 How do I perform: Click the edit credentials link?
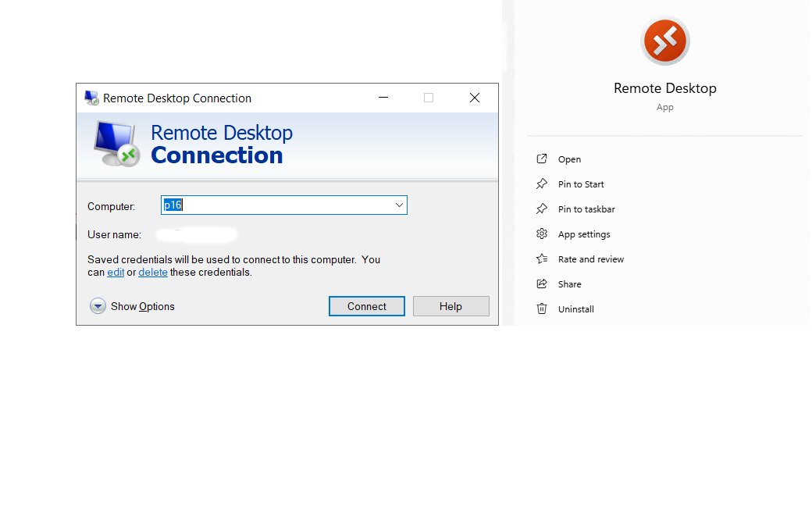click(116, 272)
